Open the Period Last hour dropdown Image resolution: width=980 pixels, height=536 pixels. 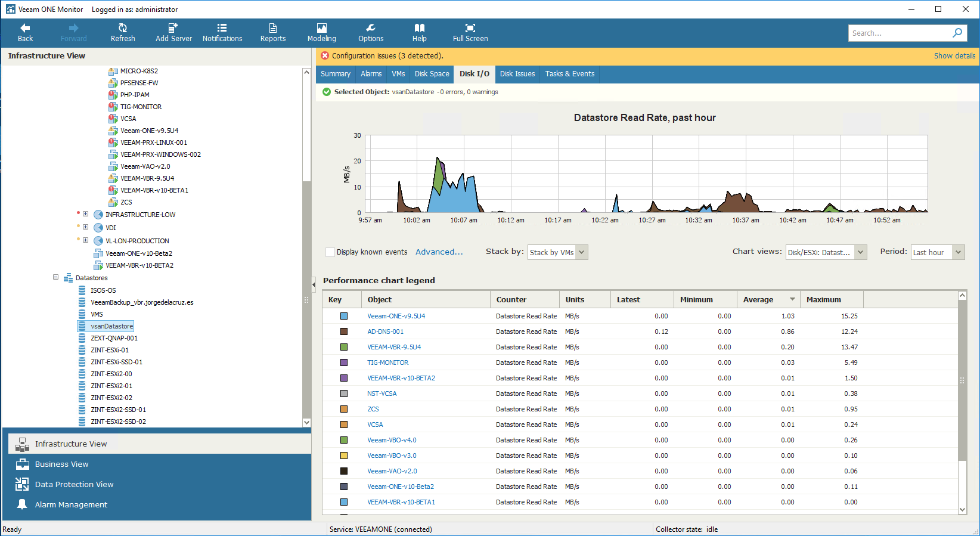point(938,252)
